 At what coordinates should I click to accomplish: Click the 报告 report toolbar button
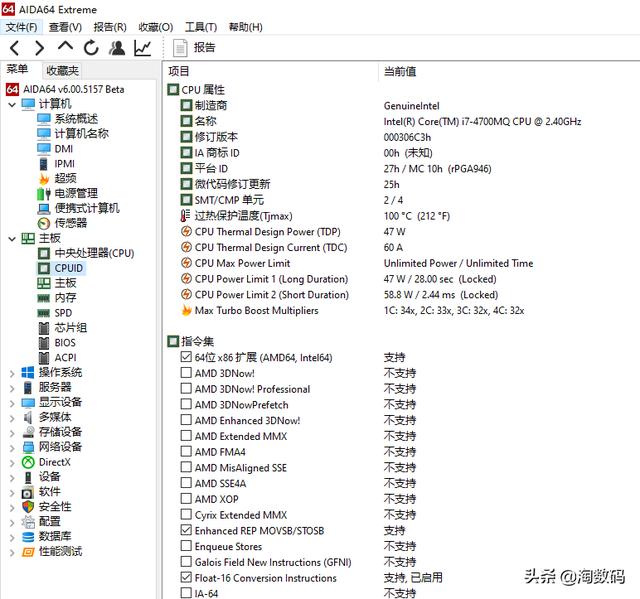point(194,48)
